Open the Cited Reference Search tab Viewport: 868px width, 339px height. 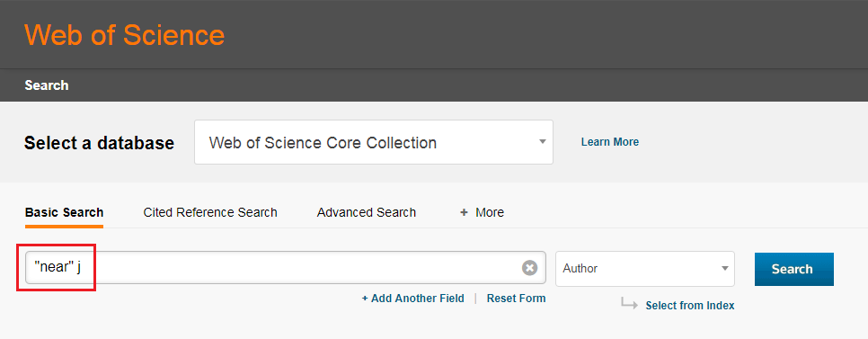[210, 213]
